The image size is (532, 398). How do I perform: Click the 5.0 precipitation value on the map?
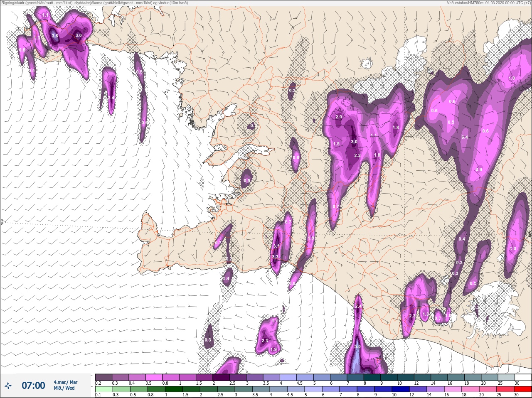(357, 346)
